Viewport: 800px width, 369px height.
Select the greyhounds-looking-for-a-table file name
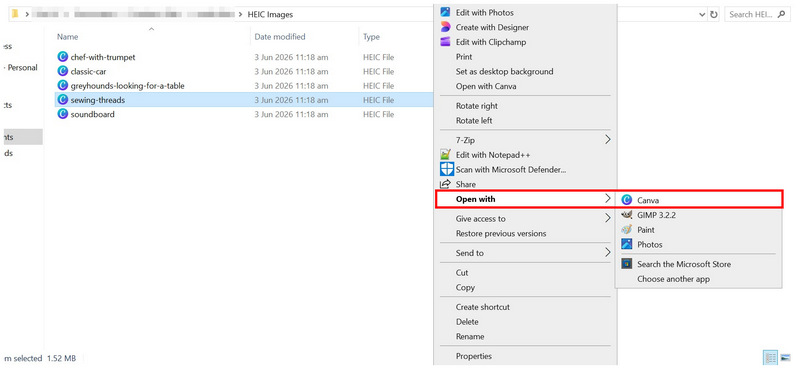click(x=128, y=86)
